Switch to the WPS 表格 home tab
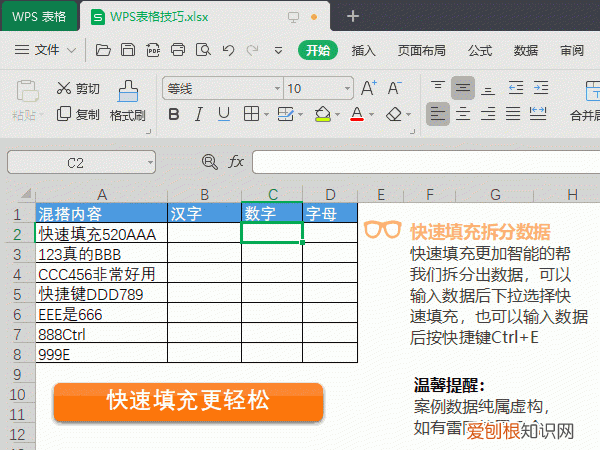Image resolution: width=600 pixels, height=450 pixels. coord(39,16)
